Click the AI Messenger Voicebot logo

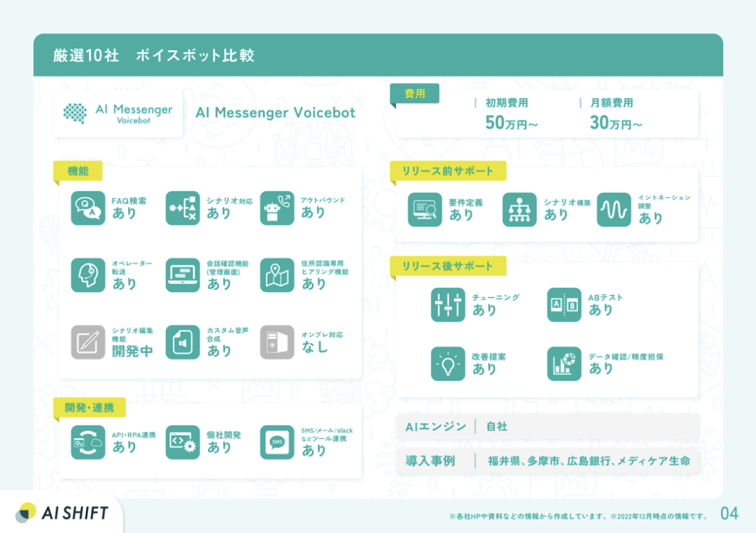point(118,114)
